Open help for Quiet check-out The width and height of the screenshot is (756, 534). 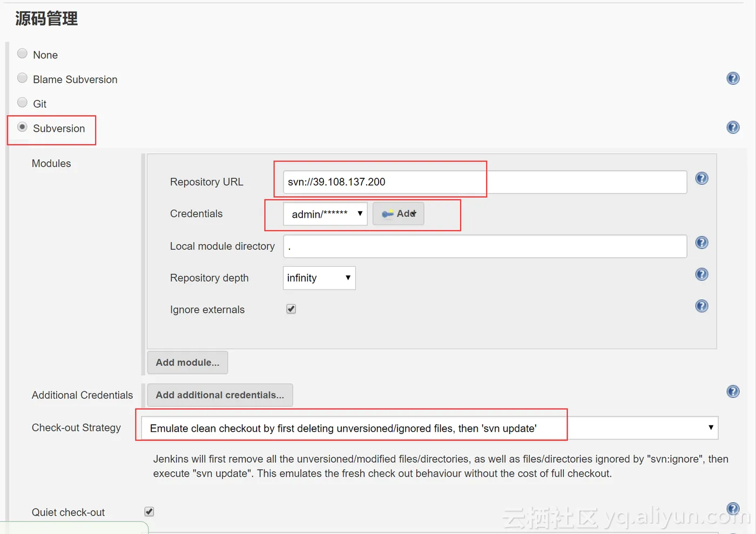pos(733,509)
